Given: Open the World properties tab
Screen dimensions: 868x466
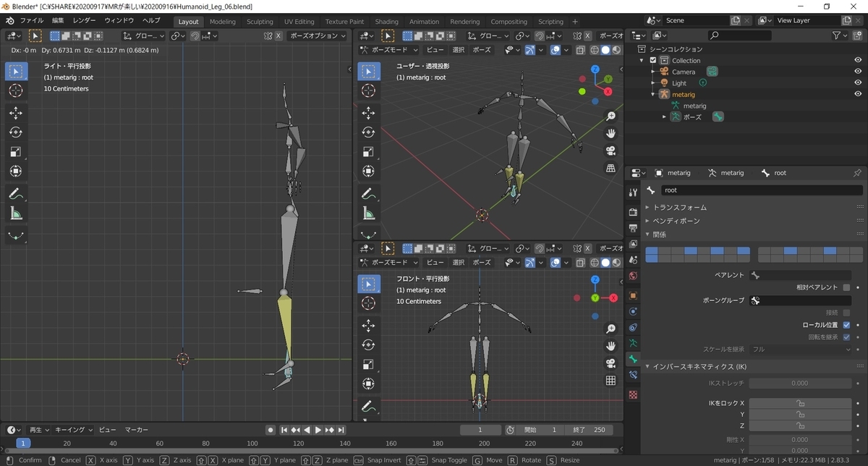Looking at the screenshot, I should [634, 276].
